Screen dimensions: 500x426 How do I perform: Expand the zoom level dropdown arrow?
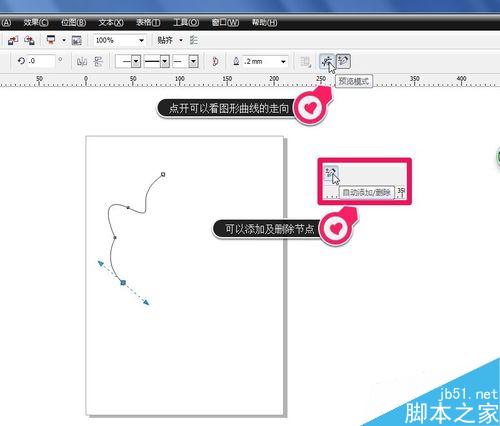141,41
